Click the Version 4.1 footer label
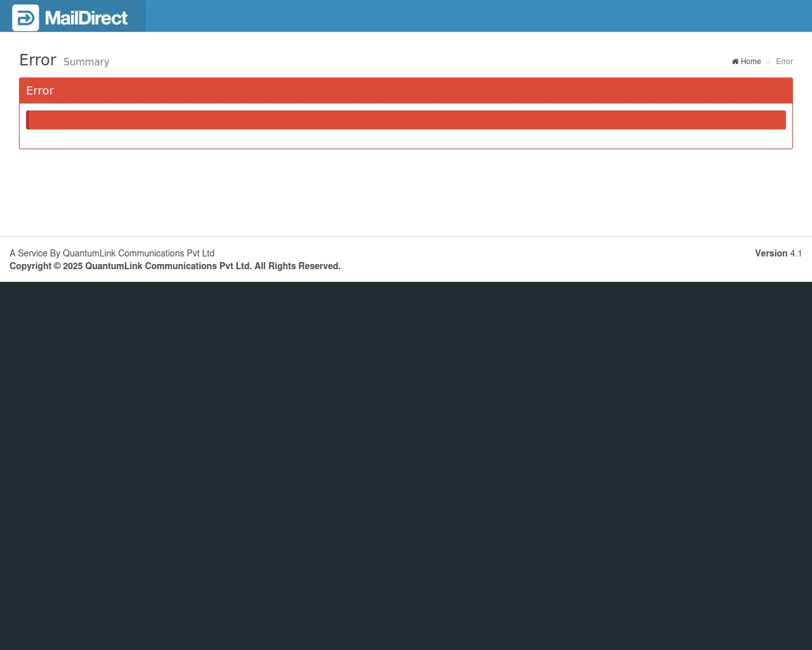The image size is (812, 650). (778, 253)
